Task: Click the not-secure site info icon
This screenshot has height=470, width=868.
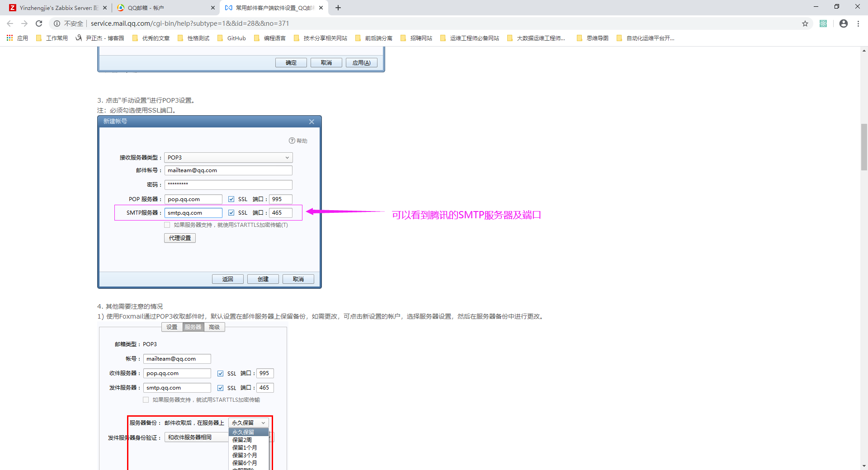Action: [x=57, y=23]
